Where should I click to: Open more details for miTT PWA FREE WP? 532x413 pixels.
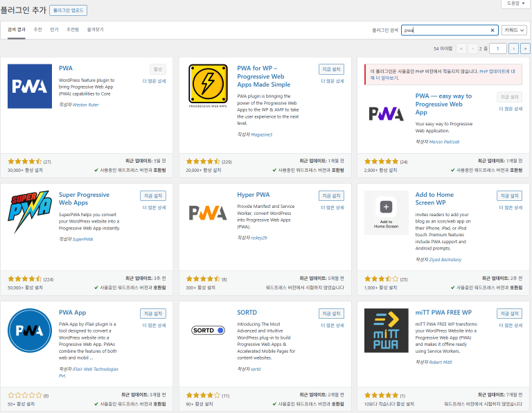(511, 326)
